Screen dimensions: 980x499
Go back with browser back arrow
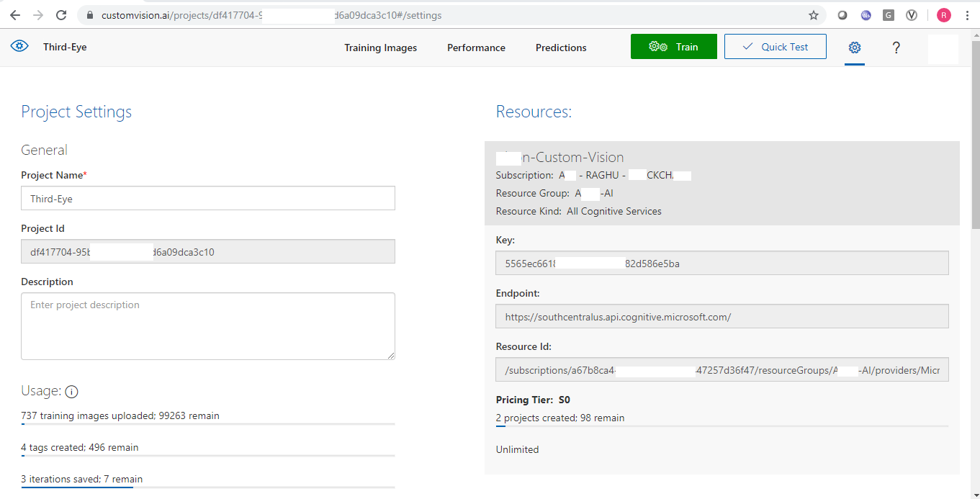pyautogui.click(x=15, y=15)
